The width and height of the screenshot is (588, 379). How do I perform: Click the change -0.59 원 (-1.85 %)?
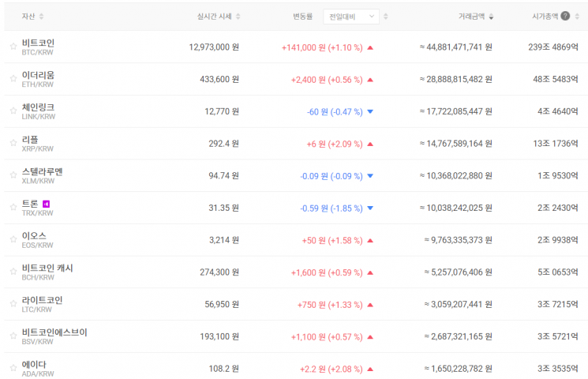tap(331, 208)
